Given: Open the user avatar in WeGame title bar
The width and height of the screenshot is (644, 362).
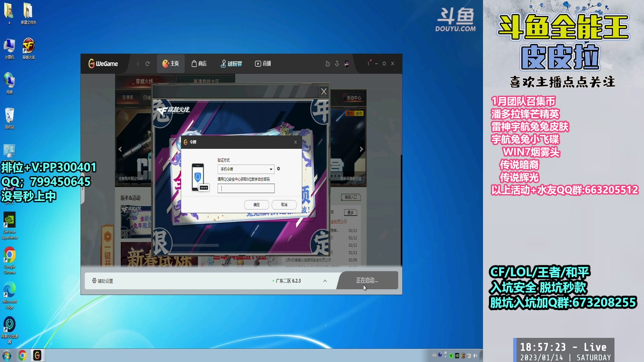Looking at the screenshot, I should [346, 64].
